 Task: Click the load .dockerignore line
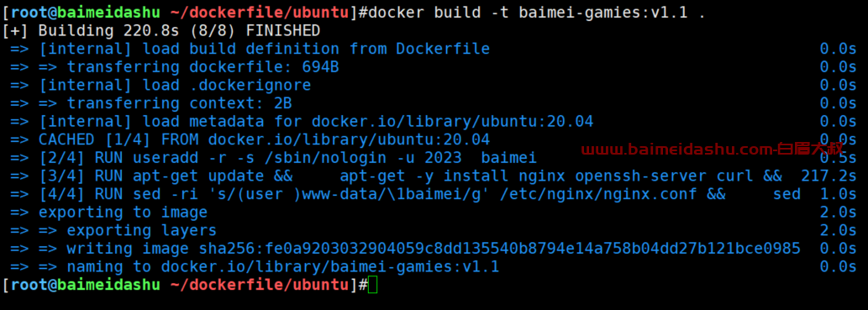(160, 85)
